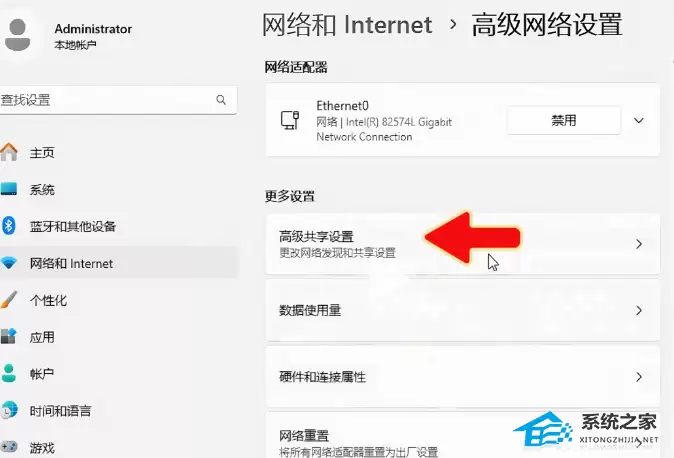Open 高级共享设置 via its chevron
The height and width of the screenshot is (458, 674).
click(639, 244)
